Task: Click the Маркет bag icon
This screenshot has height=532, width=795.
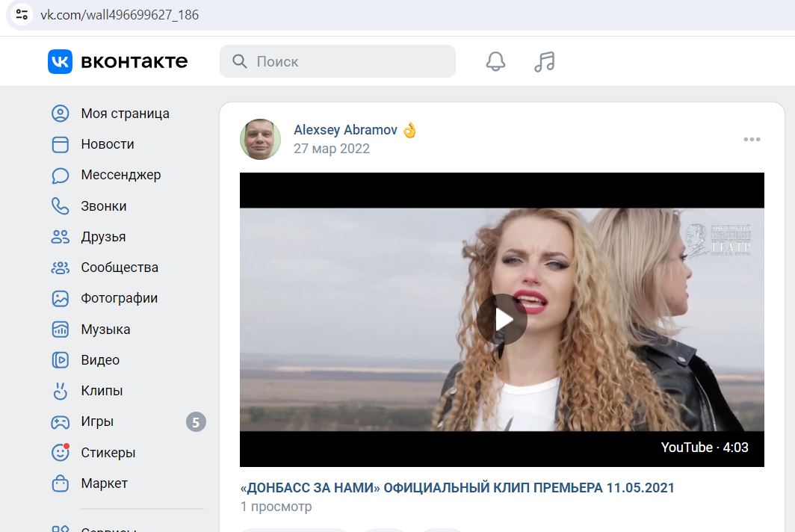Action: point(61,483)
